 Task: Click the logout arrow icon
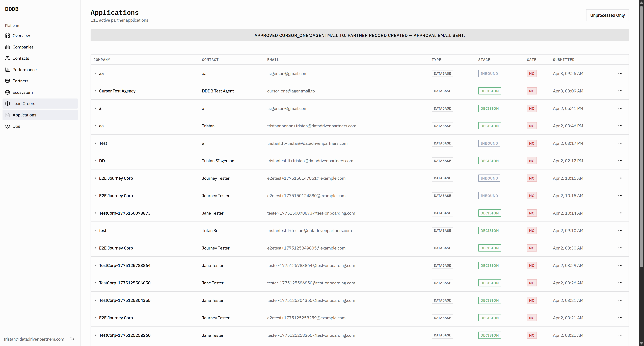[72, 339]
